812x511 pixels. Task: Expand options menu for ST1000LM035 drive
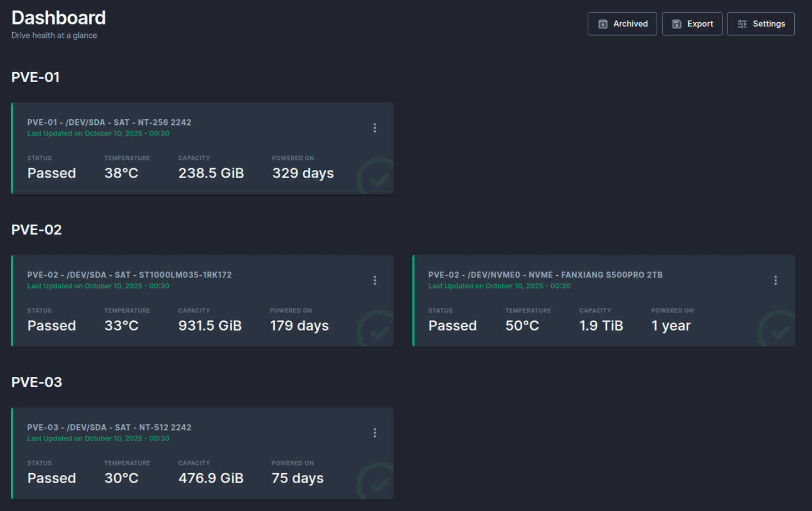click(x=375, y=281)
